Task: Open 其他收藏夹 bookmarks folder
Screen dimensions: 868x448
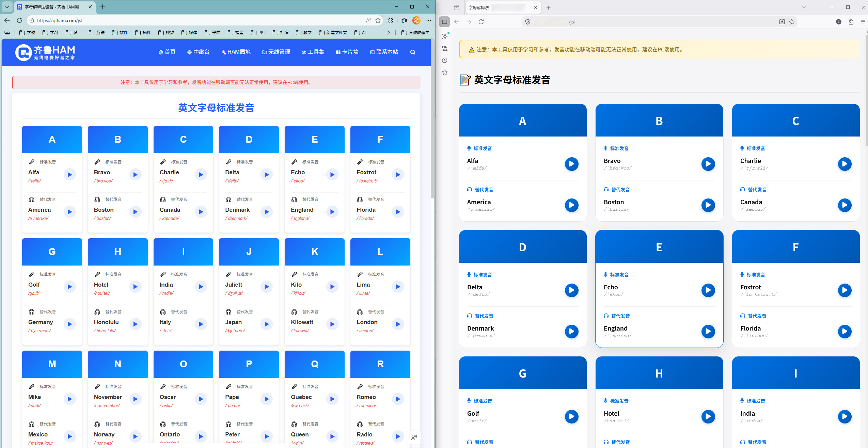Action: (x=415, y=33)
